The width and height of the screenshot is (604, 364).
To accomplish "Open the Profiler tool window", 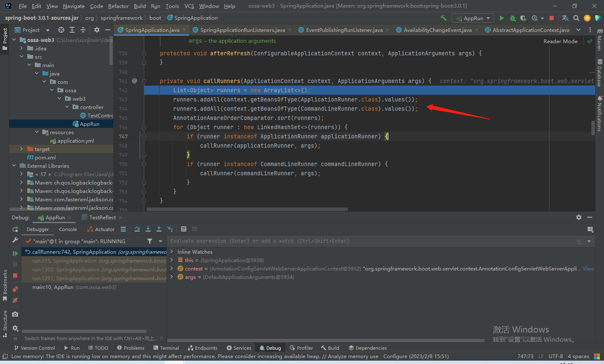I will click(301, 348).
